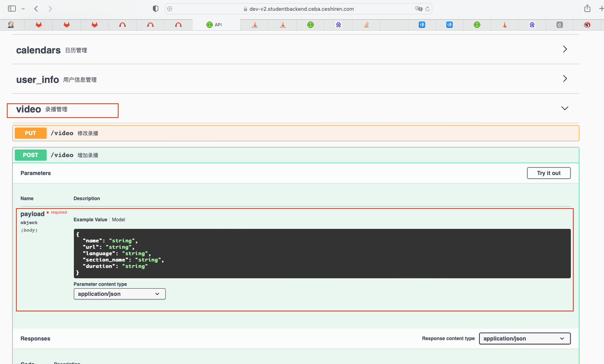
Task: Open Parameter content type dropdown
Action: 119,294
